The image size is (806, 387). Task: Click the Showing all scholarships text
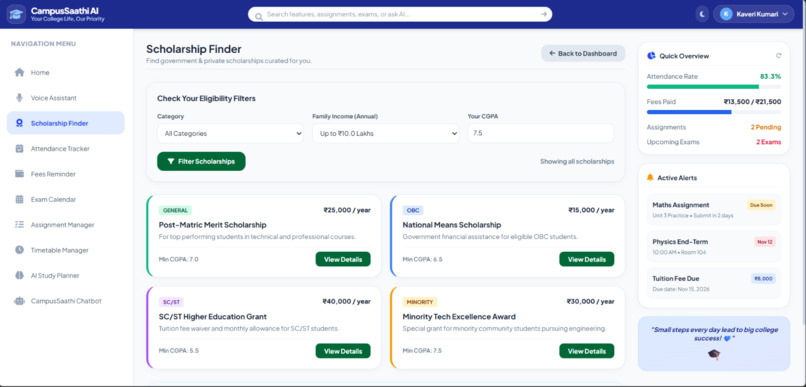(x=577, y=161)
